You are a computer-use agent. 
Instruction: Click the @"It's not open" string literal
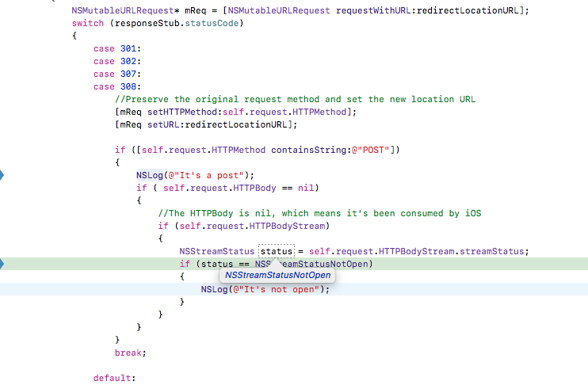[x=277, y=289]
